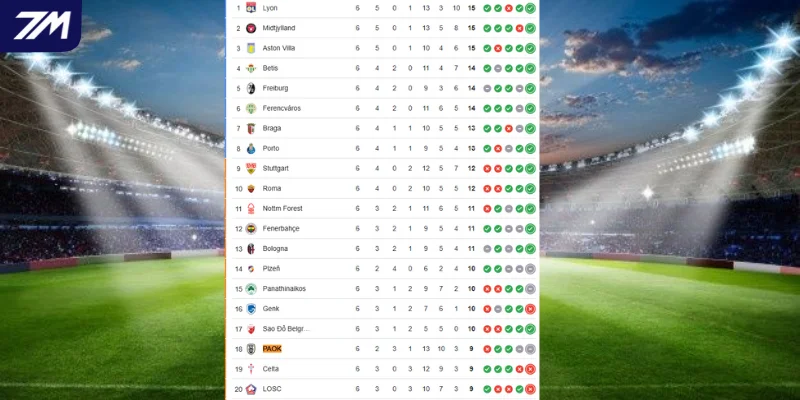Click the Freiburg club crest

[x=251, y=88]
